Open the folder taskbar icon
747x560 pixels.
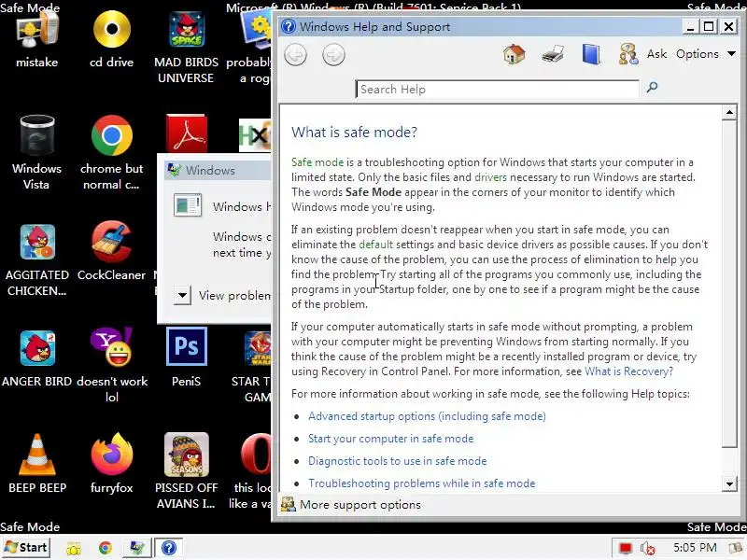(74, 549)
